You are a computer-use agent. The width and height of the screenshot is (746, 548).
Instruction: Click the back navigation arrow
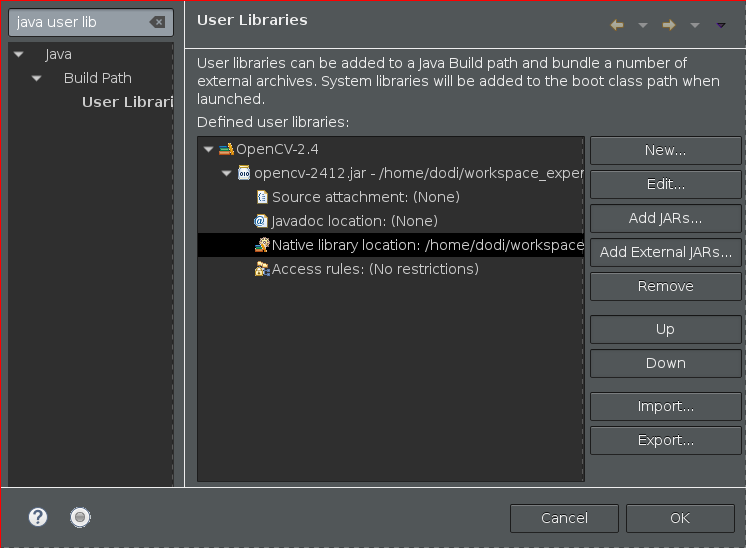click(x=617, y=25)
